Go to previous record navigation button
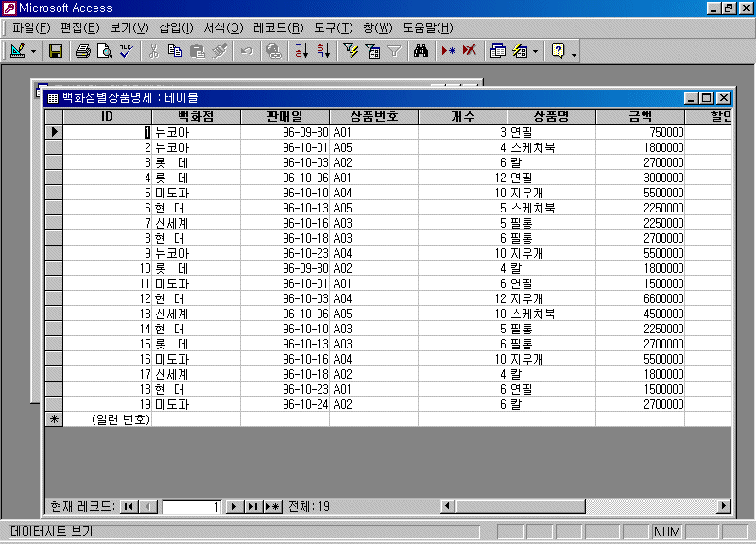 coord(148,506)
